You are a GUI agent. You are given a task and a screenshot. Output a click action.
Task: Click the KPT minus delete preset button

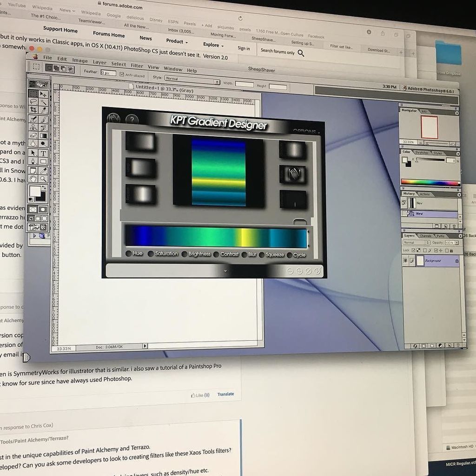coord(290,271)
